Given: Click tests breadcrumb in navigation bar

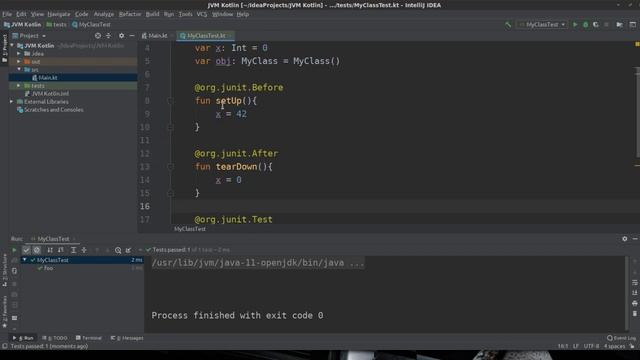Looking at the screenshot, I should click(x=56, y=24).
